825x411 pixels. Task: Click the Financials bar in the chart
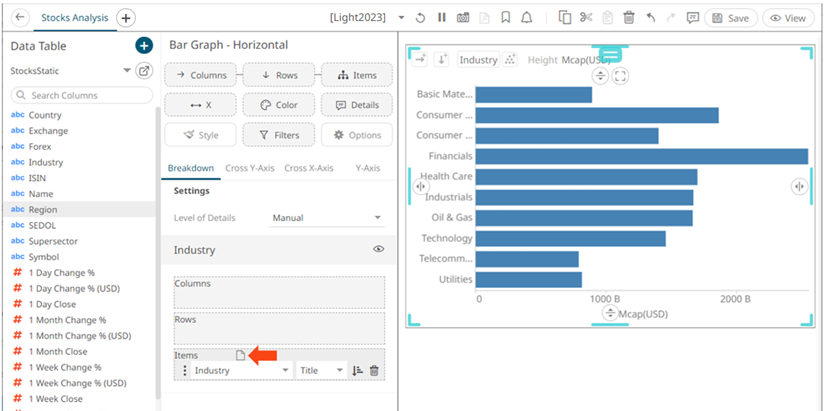click(x=641, y=156)
